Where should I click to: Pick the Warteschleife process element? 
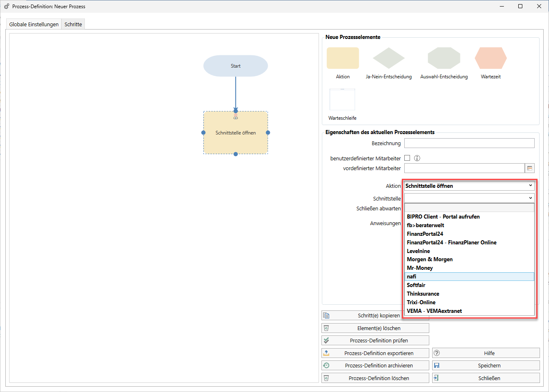342,100
